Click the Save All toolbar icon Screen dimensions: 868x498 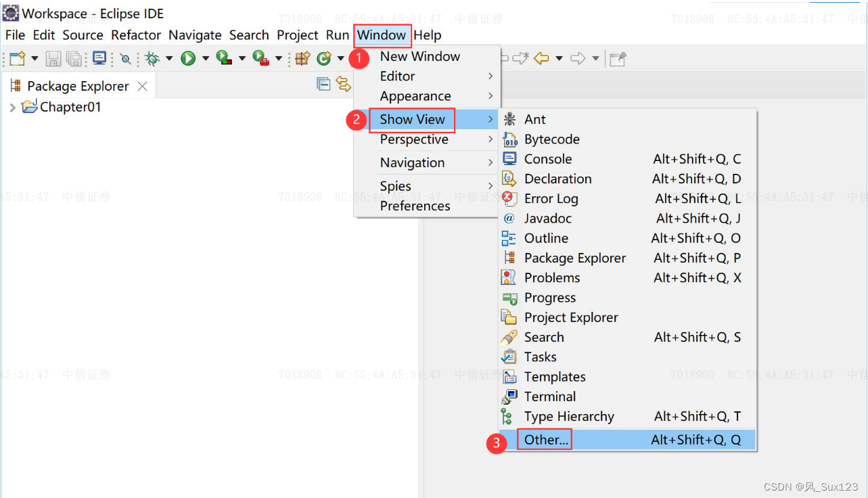point(74,59)
